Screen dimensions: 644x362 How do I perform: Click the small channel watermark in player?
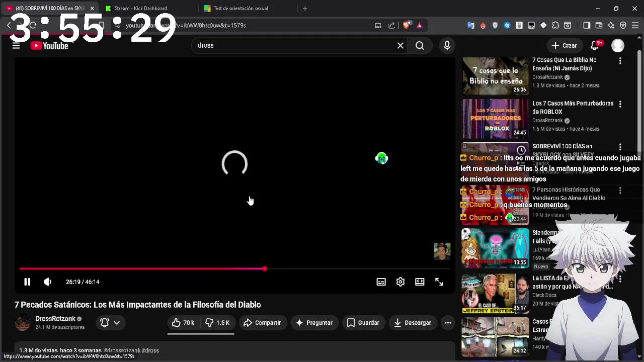(442, 251)
